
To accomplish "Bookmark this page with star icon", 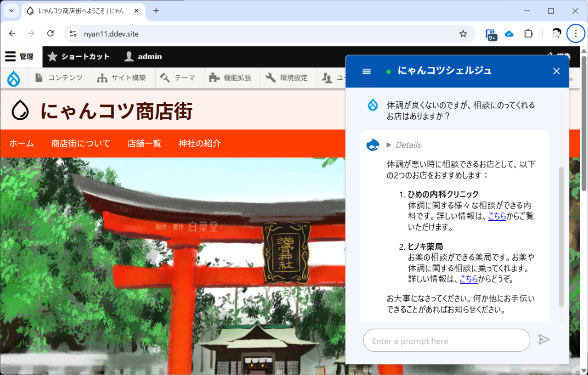I will tap(463, 34).
